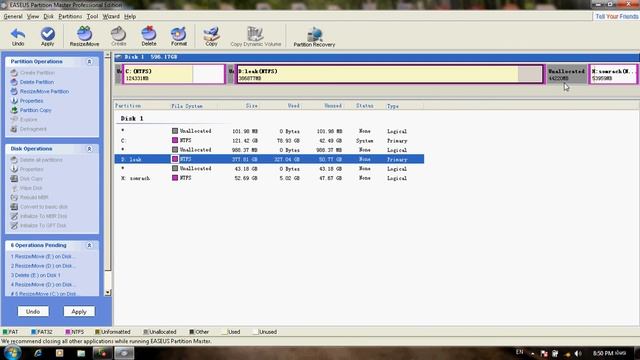
Task: Click the File System column header
Action: (x=187, y=106)
